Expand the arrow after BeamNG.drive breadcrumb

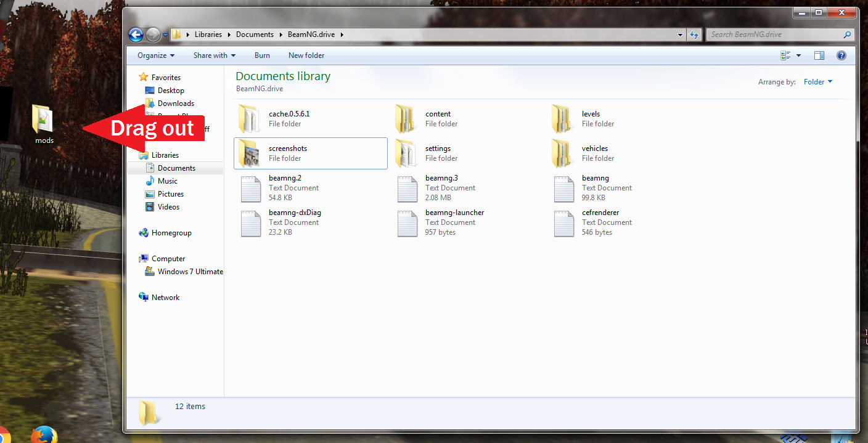[x=342, y=35]
